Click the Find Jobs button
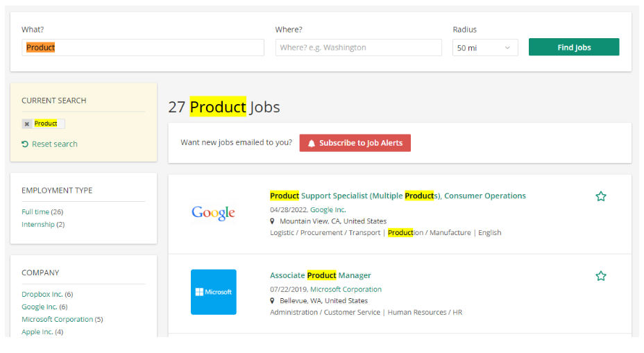 [574, 47]
